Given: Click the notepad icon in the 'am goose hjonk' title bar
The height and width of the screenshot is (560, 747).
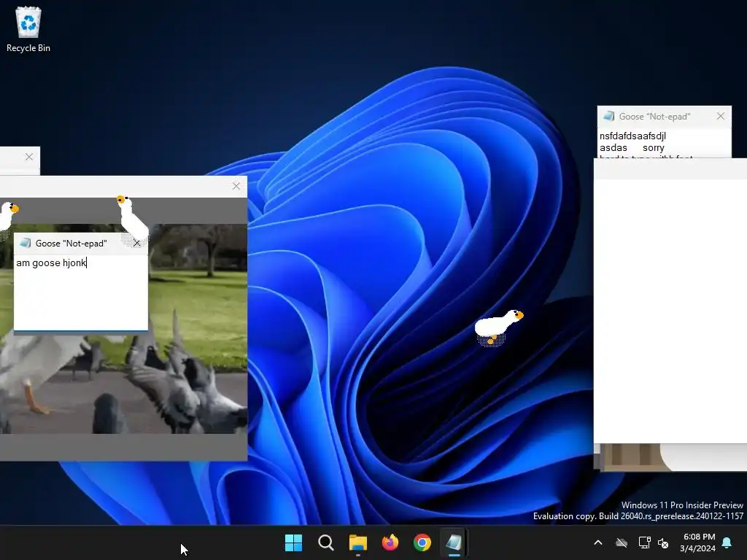Looking at the screenshot, I should pos(26,244).
